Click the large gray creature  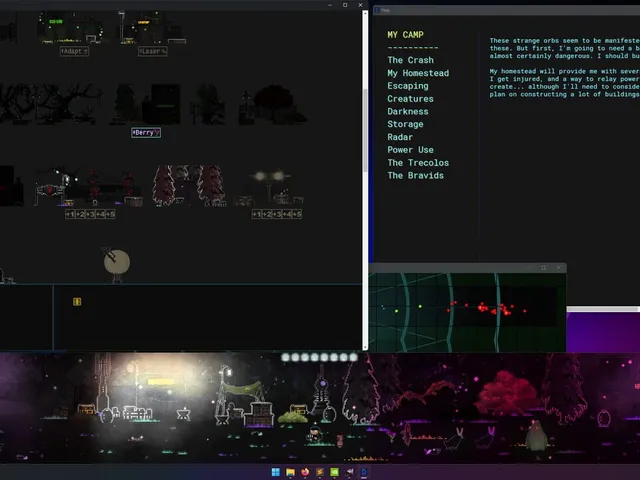pos(536,436)
